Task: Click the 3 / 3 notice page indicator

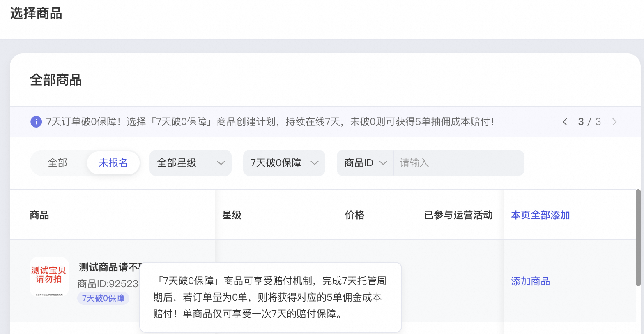Action: [x=589, y=122]
